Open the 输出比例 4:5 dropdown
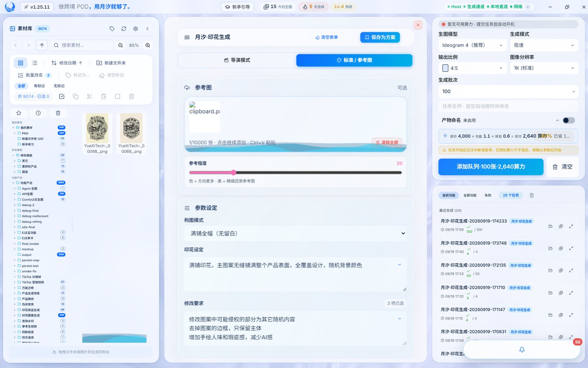 [x=473, y=68]
